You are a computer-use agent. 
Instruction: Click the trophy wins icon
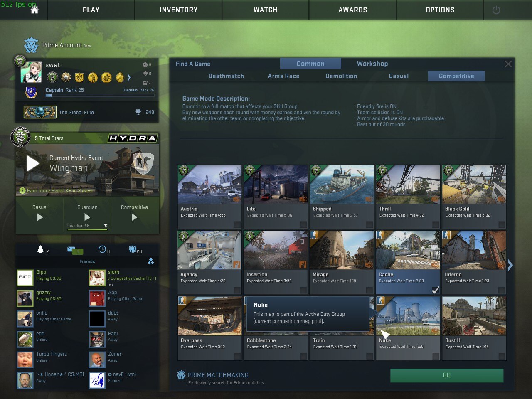point(138,112)
